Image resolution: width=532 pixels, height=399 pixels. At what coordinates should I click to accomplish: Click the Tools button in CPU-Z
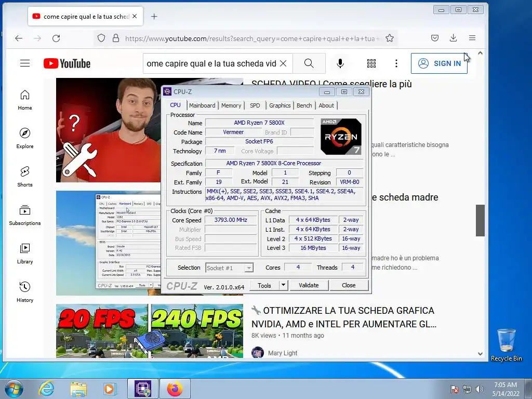tap(264, 285)
